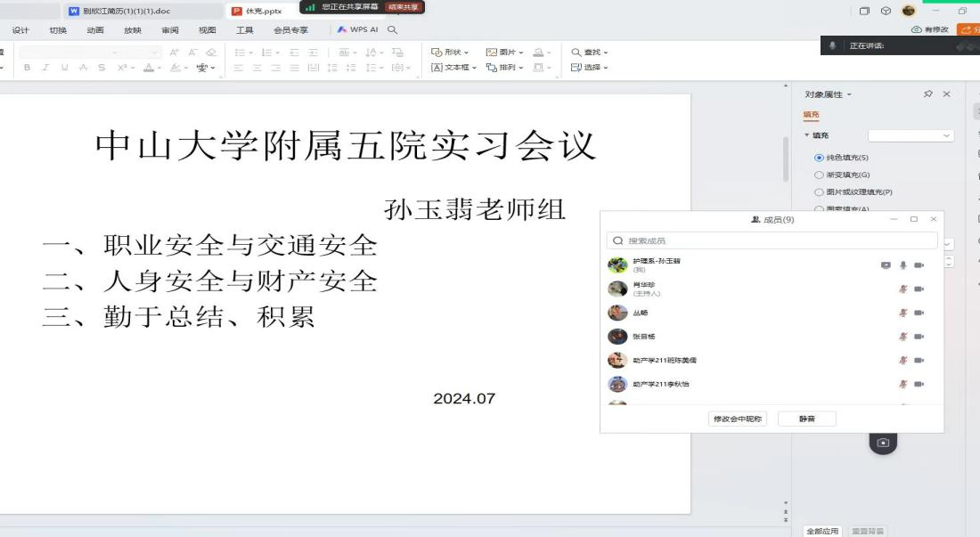The height and width of the screenshot is (537, 980).
Task: Click the camera icon in 肖华珍's row
Action: [919, 289]
